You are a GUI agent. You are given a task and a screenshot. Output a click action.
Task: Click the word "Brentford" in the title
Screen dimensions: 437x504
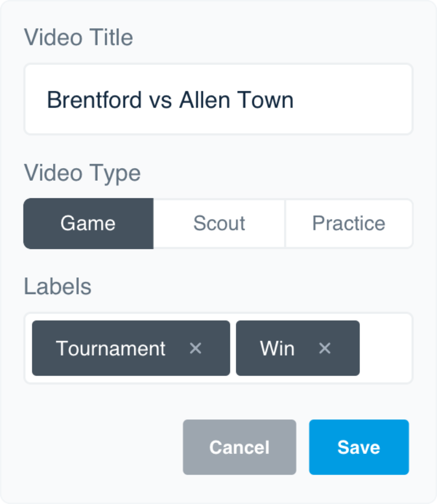(94, 99)
